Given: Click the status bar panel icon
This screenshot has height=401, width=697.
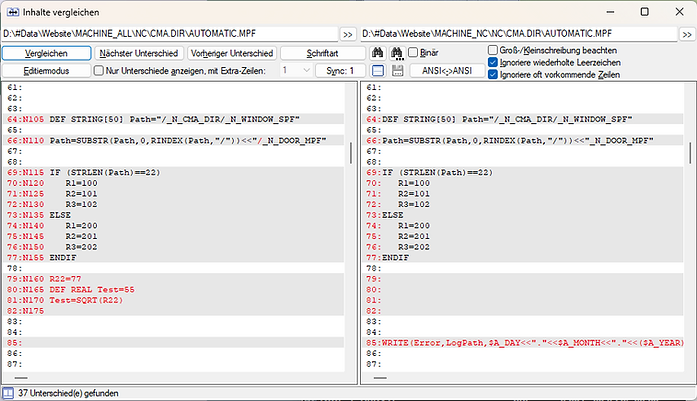Looking at the screenshot, I should [8, 393].
